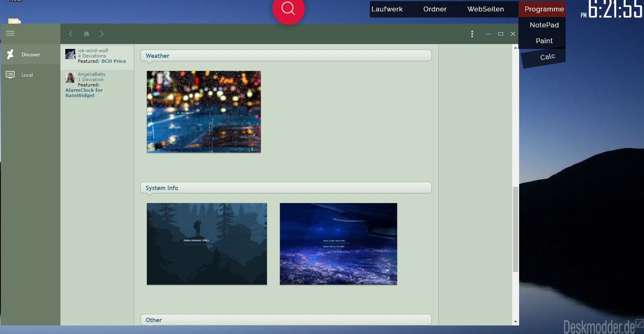This screenshot has width=644, height=334.
Task: Click the scrollbar up arrow
Action: point(515,47)
